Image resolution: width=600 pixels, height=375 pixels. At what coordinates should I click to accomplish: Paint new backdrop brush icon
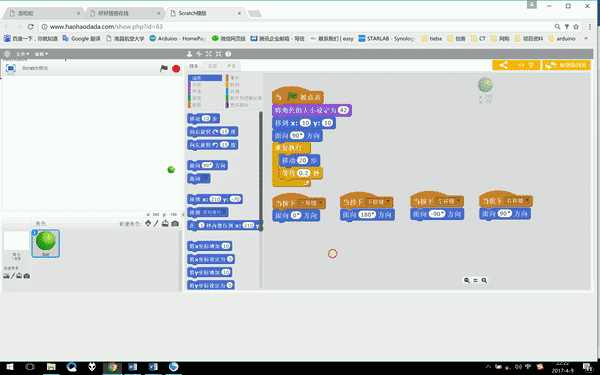pos(13,276)
